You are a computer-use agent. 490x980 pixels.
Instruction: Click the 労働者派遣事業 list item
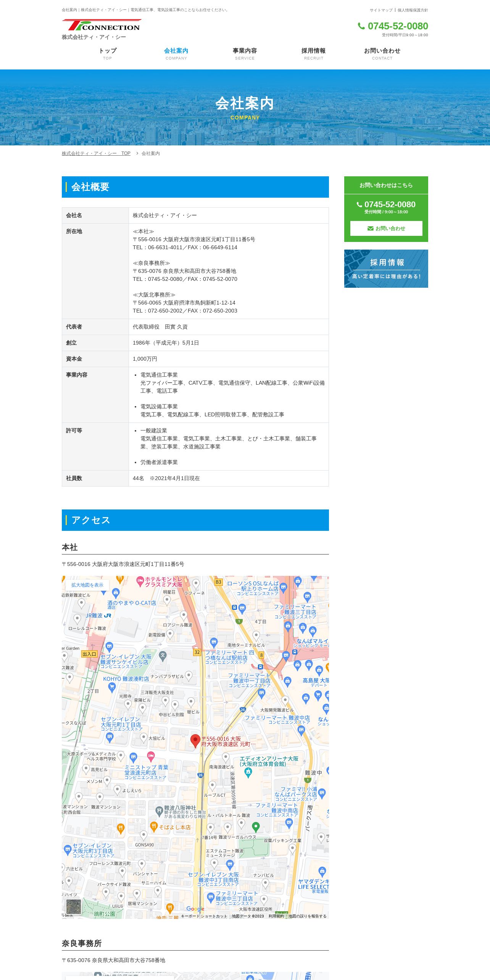(x=159, y=462)
